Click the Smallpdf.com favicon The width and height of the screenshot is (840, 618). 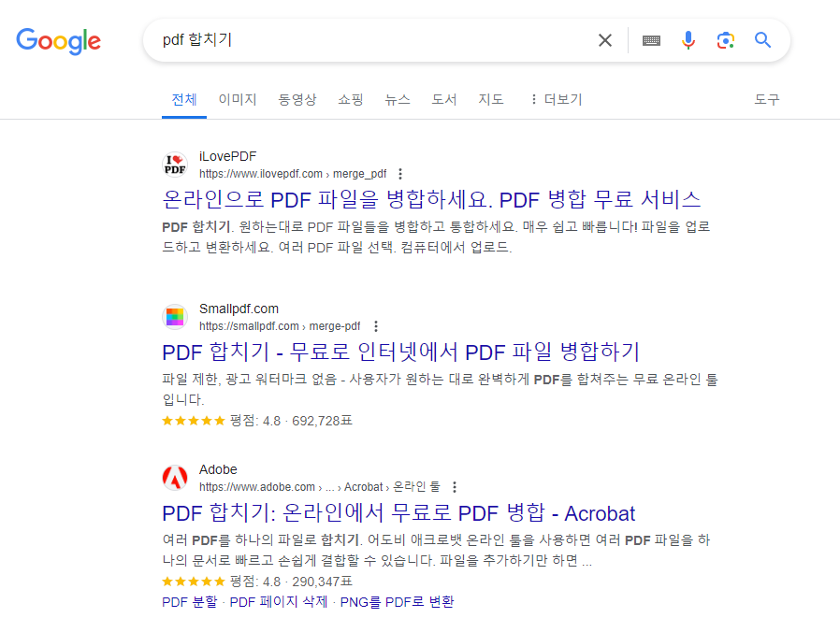[x=175, y=317]
